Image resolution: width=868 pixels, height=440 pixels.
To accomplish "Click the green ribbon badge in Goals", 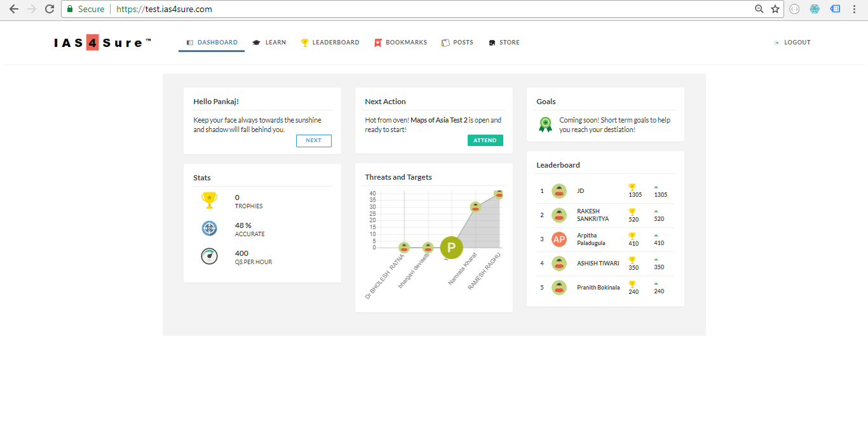I will [x=545, y=124].
